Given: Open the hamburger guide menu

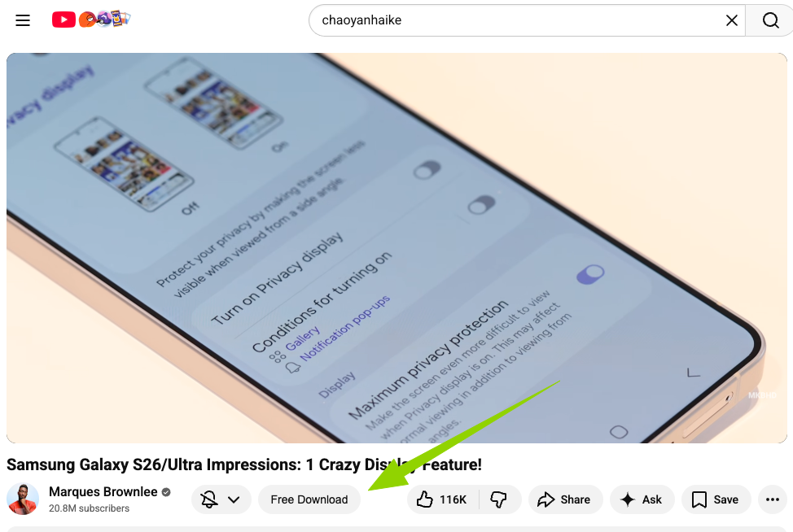Looking at the screenshot, I should 23,20.
